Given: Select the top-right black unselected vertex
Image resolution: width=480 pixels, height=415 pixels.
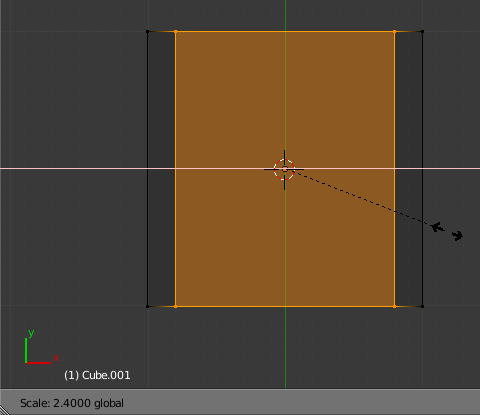Looking at the screenshot, I should click(422, 32).
